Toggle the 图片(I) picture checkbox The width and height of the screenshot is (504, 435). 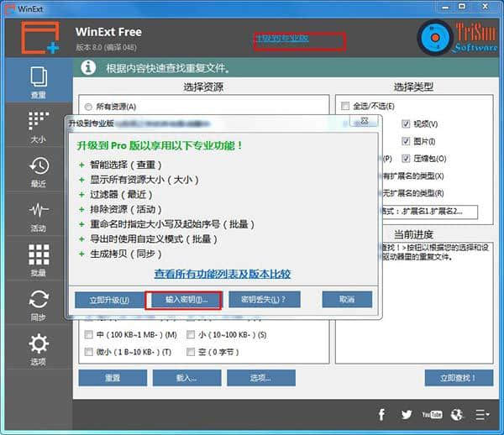[406, 141]
